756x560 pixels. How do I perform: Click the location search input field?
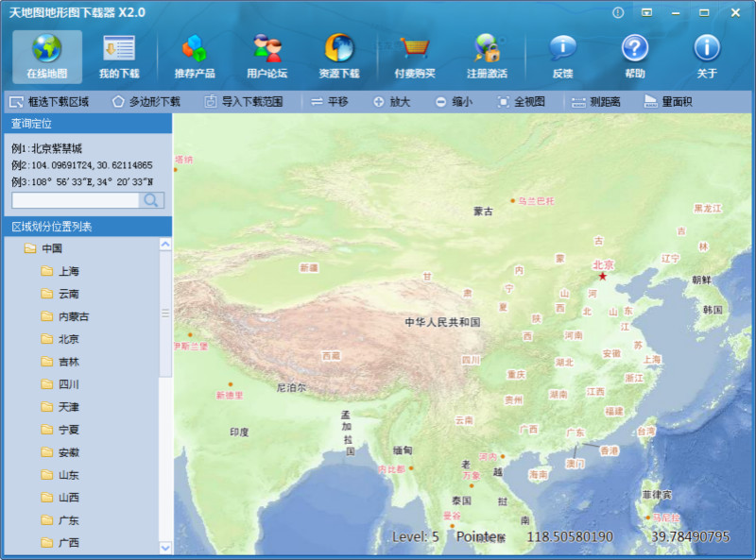click(75, 200)
